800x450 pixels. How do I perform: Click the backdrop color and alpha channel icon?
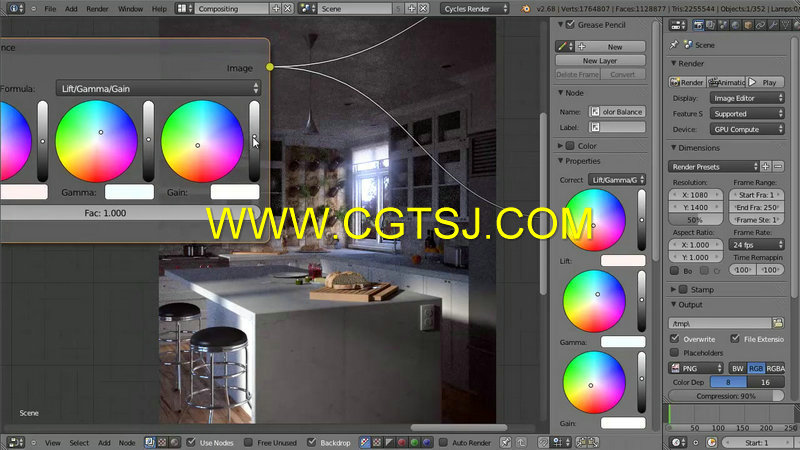click(365, 442)
